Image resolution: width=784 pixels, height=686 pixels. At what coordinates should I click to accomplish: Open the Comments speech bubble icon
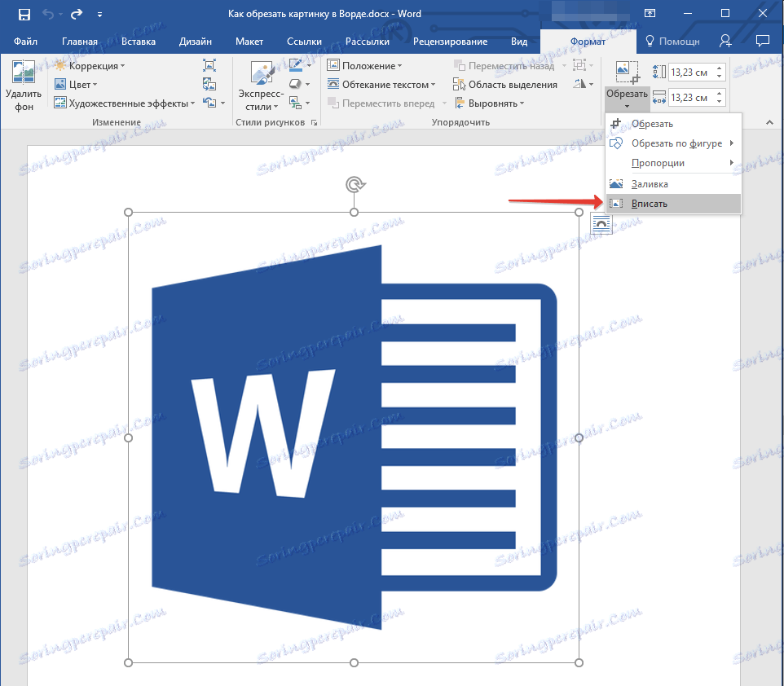(763, 41)
